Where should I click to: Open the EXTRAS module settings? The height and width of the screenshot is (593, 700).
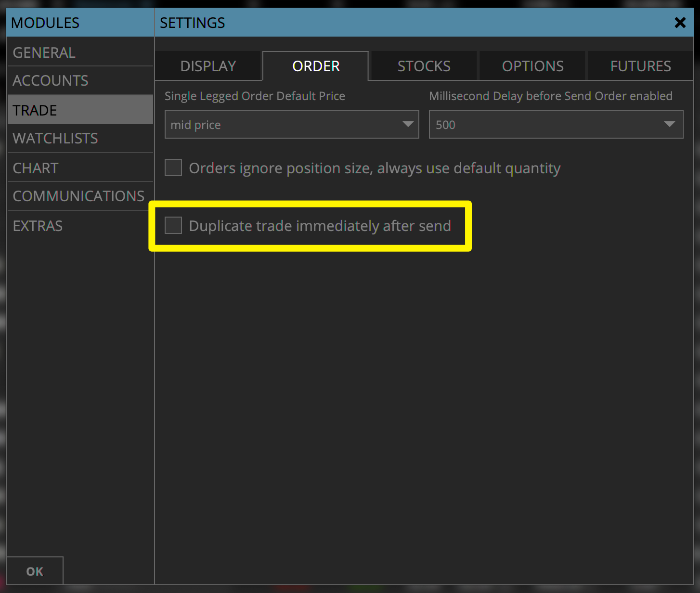click(x=38, y=225)
